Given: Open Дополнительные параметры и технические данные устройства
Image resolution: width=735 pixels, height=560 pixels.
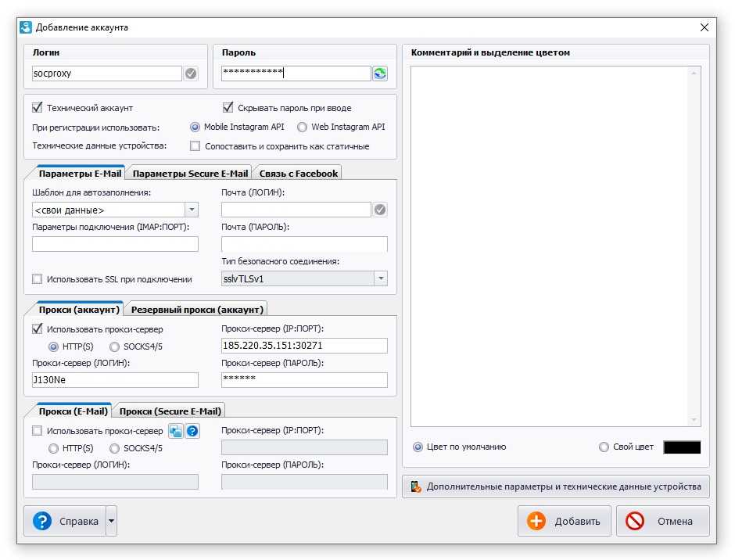Looking at the screenshot, I should (555, 486).
